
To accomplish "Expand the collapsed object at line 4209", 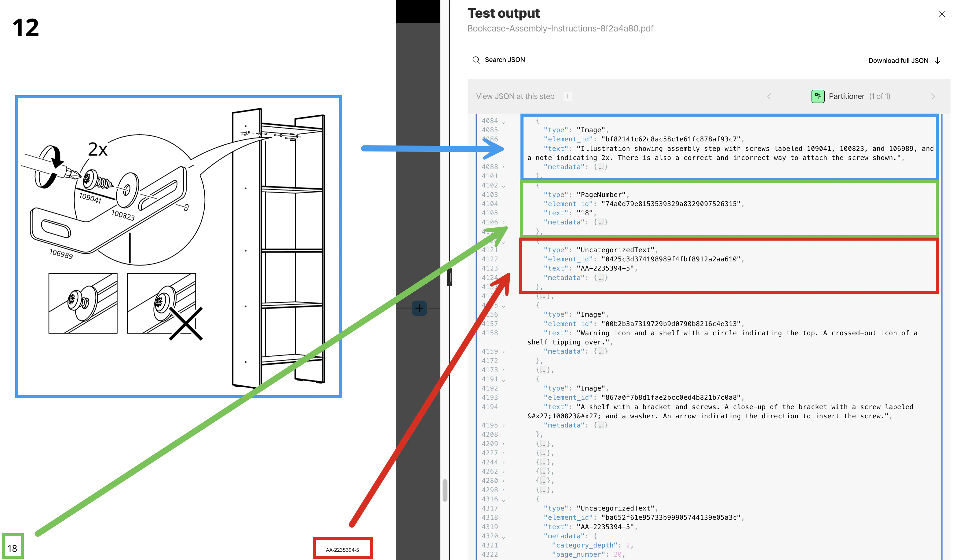I will 503,444.
